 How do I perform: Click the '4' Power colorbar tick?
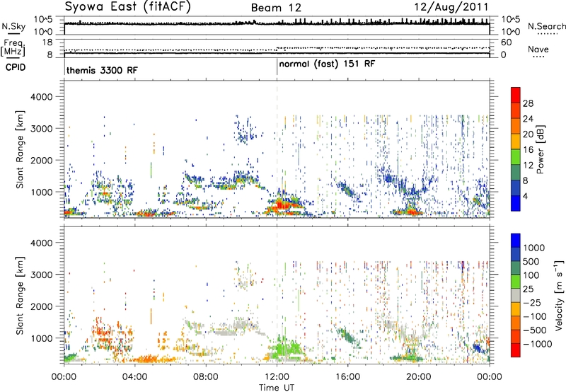click(x=525, y=197)
